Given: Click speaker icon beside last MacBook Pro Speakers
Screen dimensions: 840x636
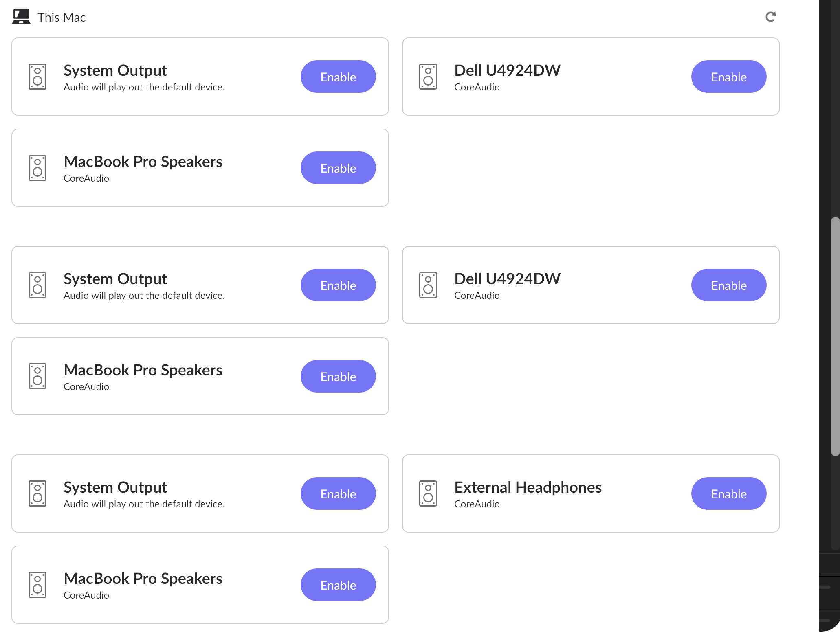Looking at the screenshot, I should (37, 585).
